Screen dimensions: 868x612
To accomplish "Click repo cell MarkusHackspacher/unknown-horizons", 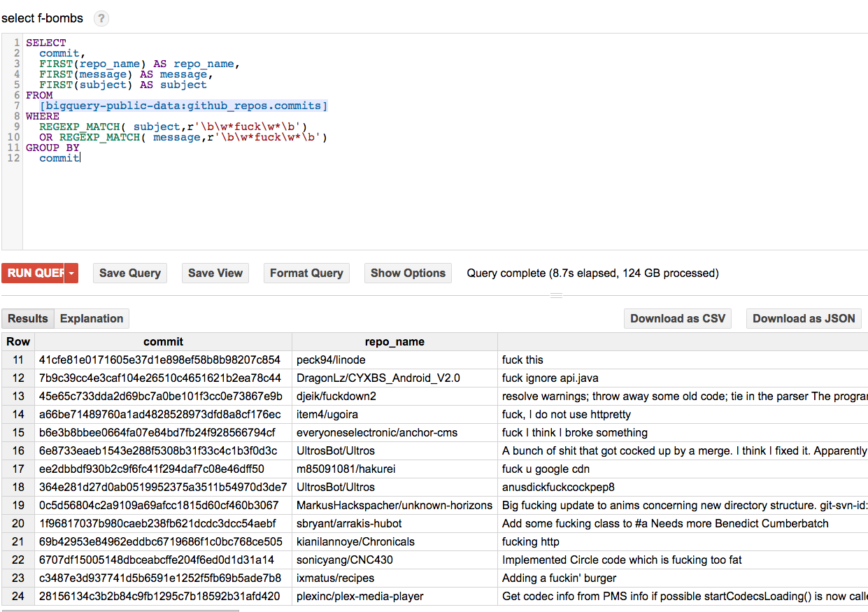I will pos(394,505).
